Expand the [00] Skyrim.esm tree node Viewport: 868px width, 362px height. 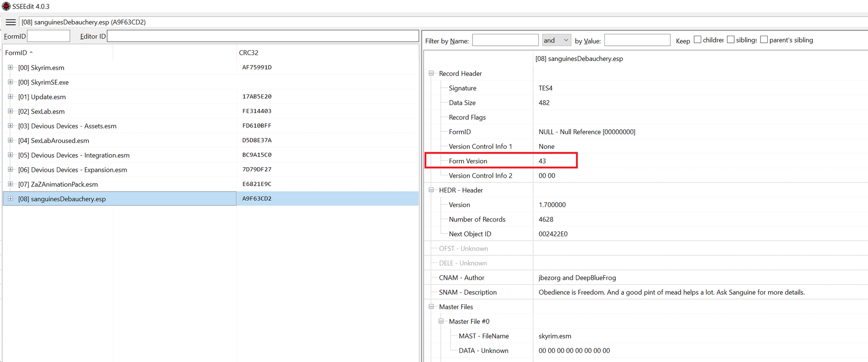(10, 67)
